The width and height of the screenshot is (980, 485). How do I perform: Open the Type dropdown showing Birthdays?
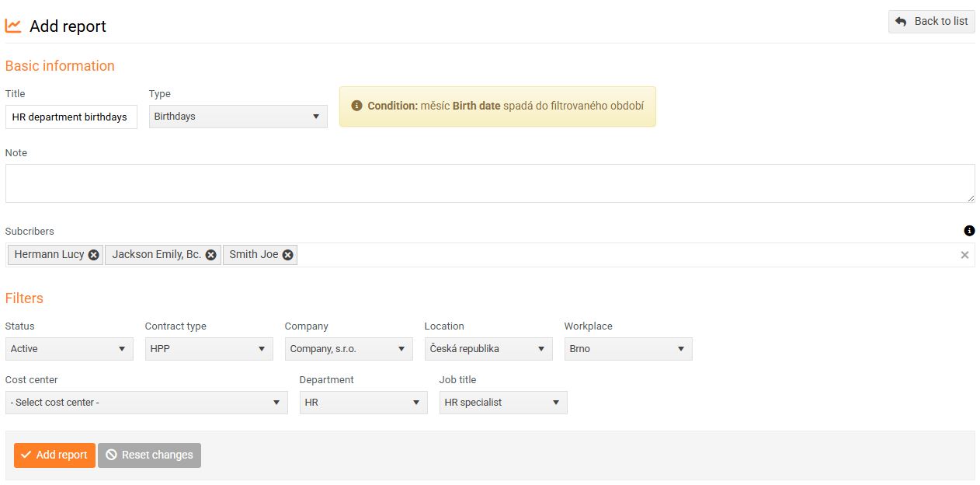(238, 117)
